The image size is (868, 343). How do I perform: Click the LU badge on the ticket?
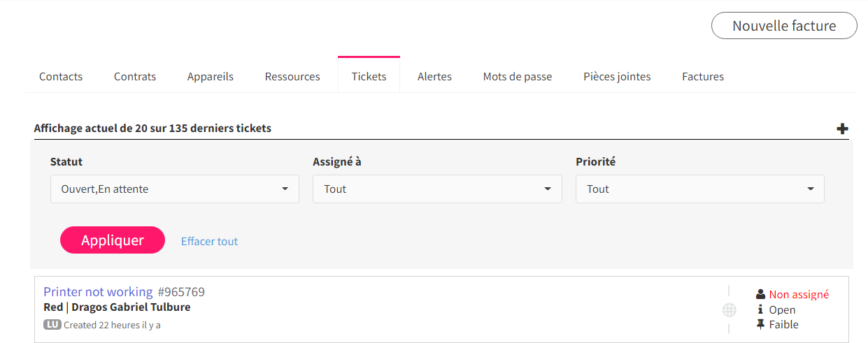[52, 325]
